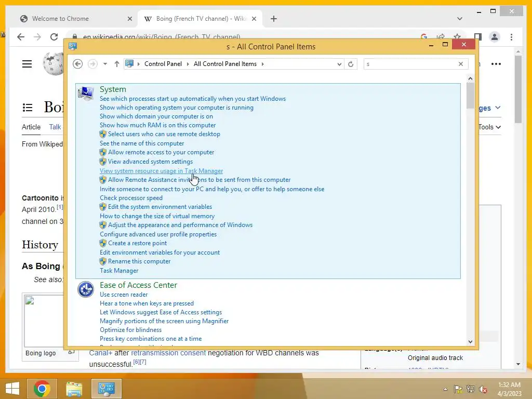Click the Control Panel search field
Viewport: 532px width, 399px height.
click(x=410, y=64)
